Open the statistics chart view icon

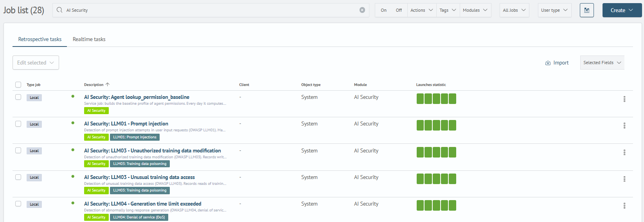(587, 10)
